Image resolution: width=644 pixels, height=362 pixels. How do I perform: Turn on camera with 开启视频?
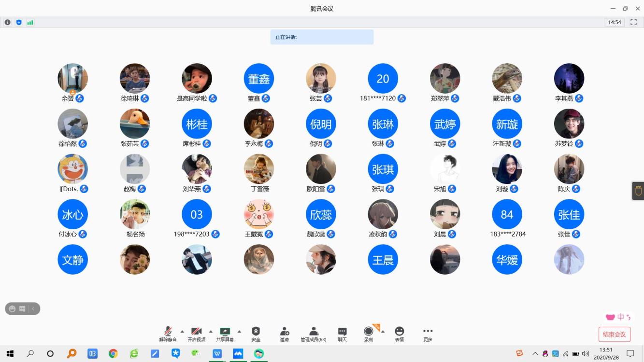(x=196, y=334)
